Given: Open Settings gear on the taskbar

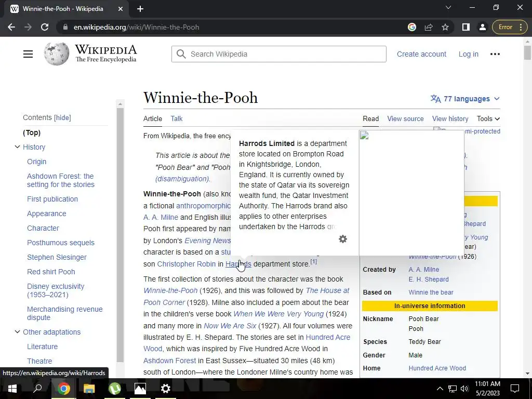Looking at the screenshot, I should (166, 389).
